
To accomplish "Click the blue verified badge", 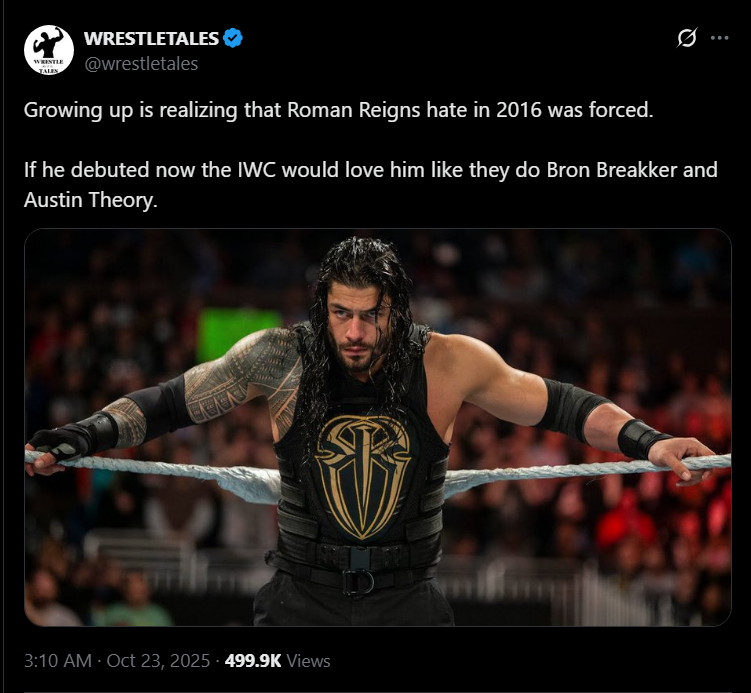I will [233, 38].
